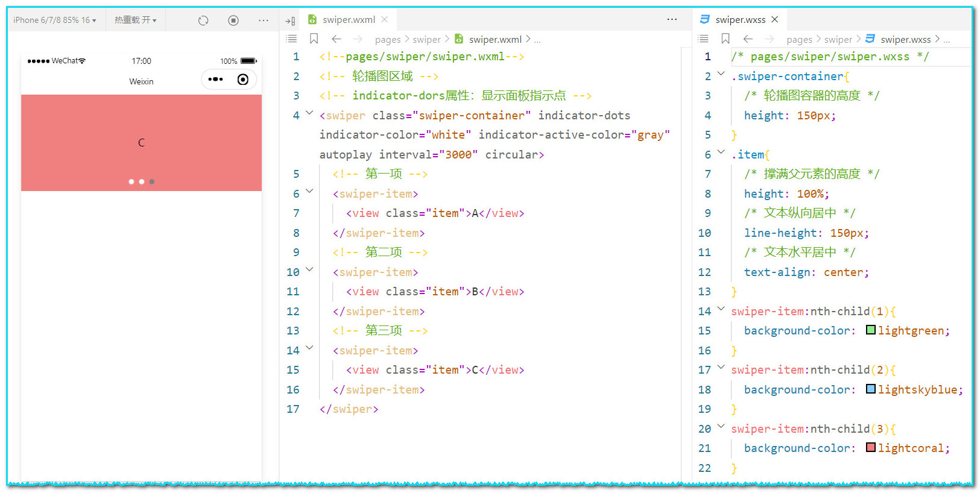
Task: Click the 'text-align: center;' declaration
Action: 806,272
